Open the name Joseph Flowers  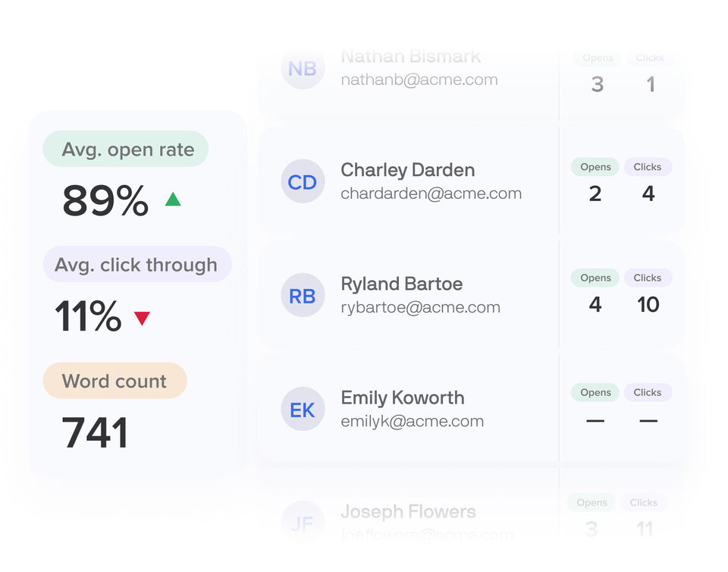tap(408, 511)
